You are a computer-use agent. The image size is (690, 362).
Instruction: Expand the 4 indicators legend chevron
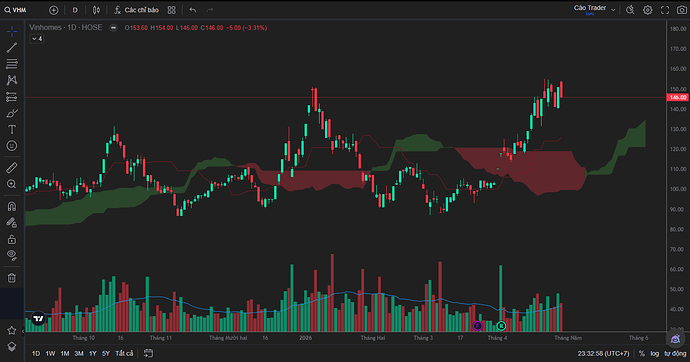point(37,39)
